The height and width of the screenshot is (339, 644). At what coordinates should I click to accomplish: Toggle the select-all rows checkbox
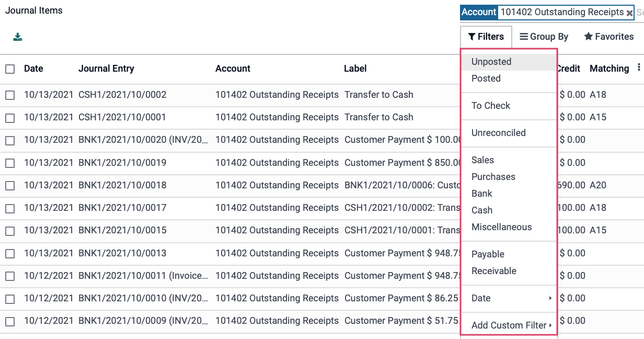(10, 69)
